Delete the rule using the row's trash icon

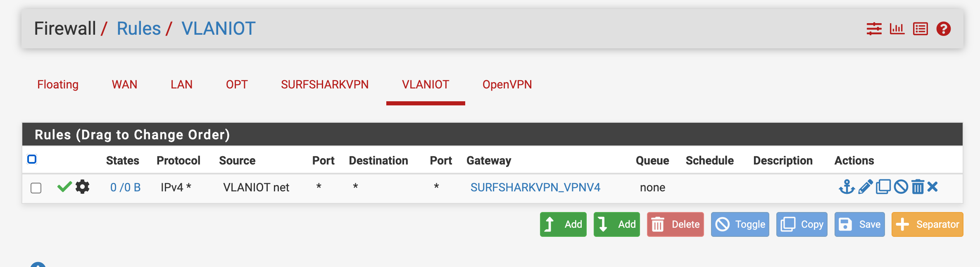tap(918, 187)
